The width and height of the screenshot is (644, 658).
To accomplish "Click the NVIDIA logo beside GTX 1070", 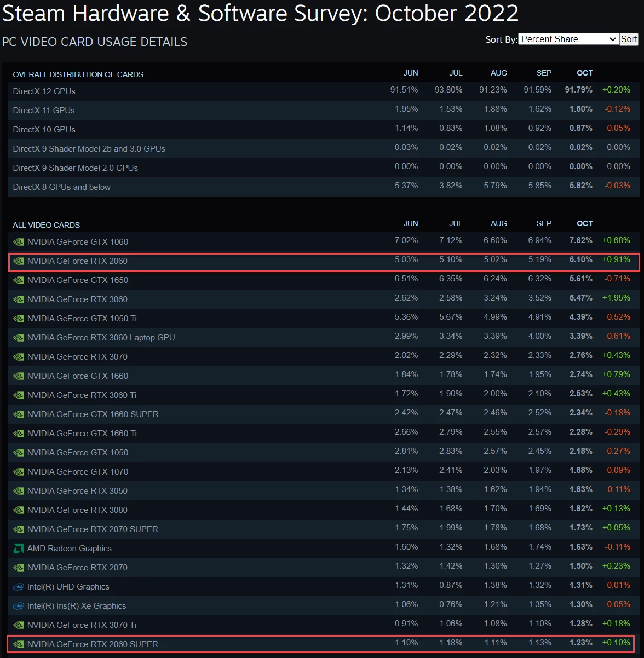I will (19, 472).
